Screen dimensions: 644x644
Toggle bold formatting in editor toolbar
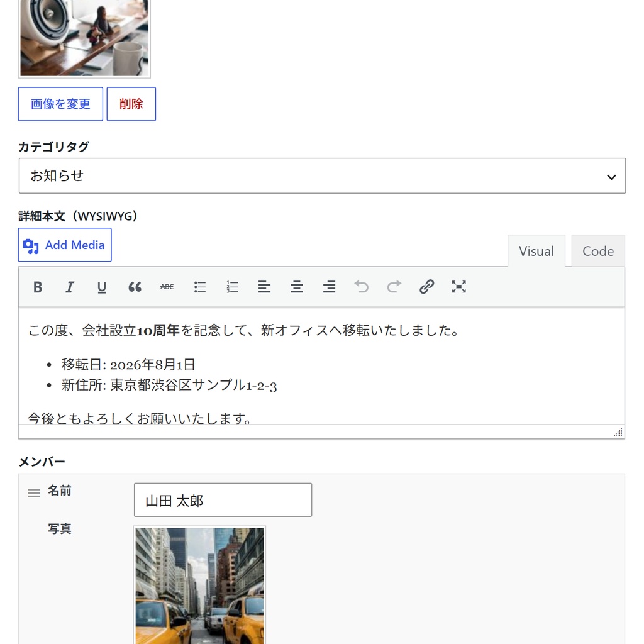(38, 287)
